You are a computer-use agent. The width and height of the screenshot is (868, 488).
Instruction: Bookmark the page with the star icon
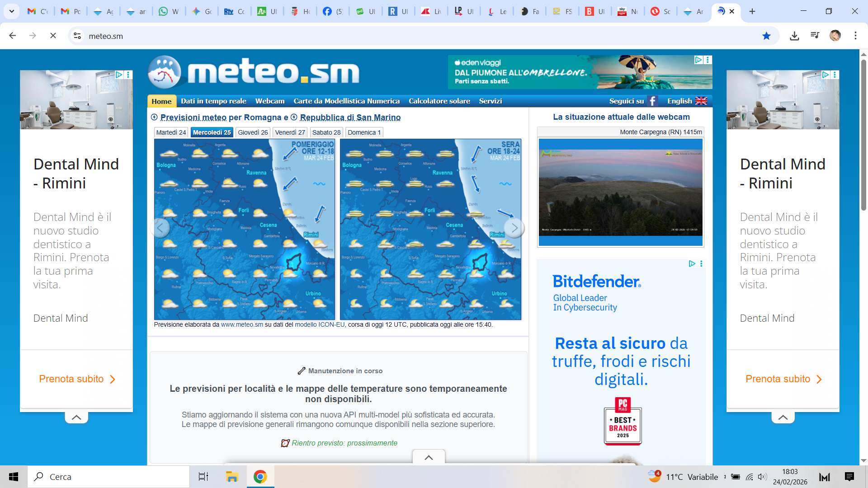click(x=766, y=36)
